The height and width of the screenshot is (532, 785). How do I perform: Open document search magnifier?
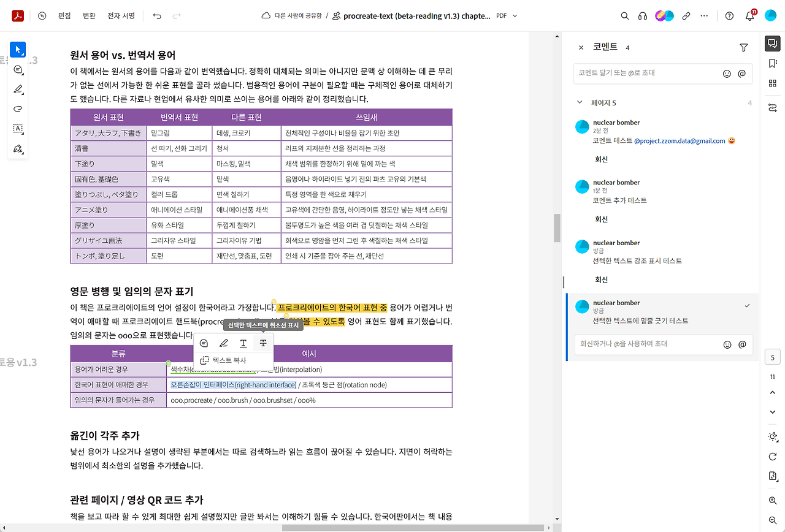pos(625,16)
